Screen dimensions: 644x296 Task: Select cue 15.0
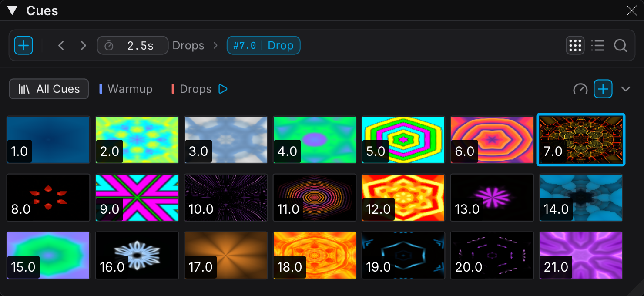48,255
